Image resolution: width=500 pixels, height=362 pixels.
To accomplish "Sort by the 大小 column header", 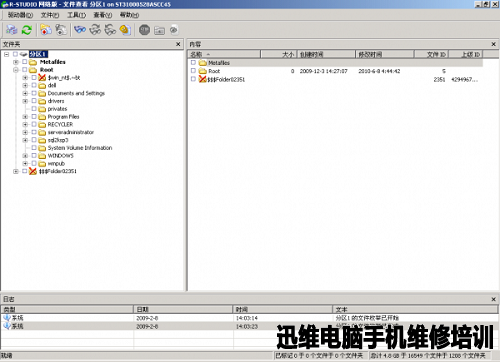I will (279, 54).
